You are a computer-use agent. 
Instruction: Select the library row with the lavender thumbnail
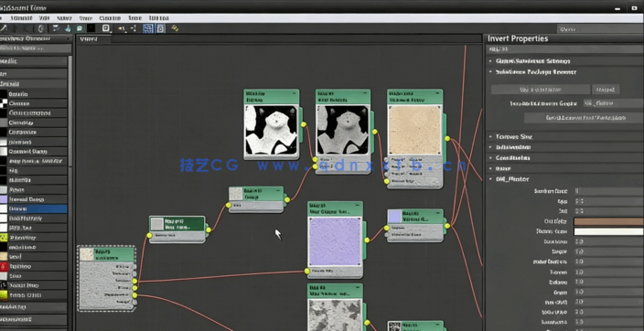coord(34,199)
